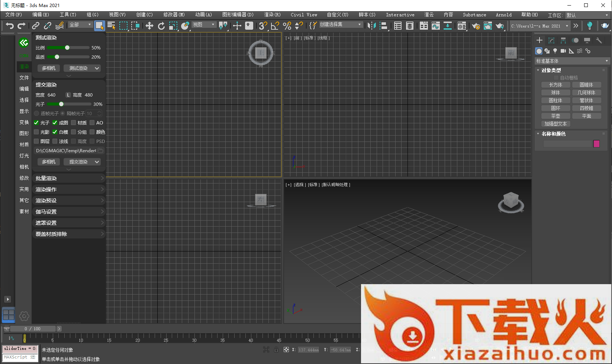Choose rectangular selection region tool
The height and width of the screenshot is (364, 612).
pyautogui.click(x=123, y=26)
